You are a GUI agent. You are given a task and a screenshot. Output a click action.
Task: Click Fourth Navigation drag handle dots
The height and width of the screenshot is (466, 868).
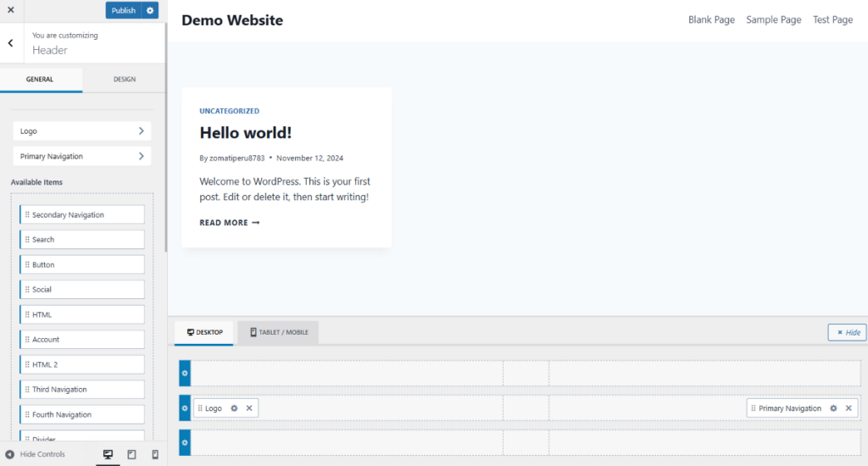(27, 414)
